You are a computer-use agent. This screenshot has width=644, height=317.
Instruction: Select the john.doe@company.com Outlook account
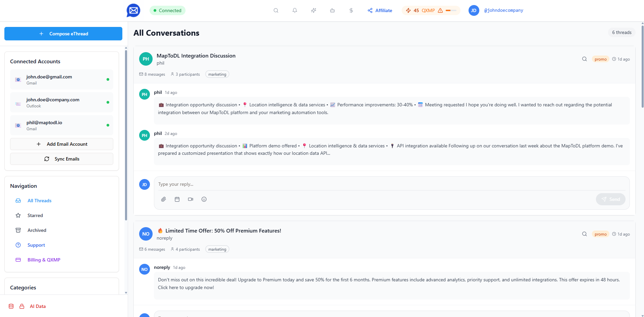coord(62,102)
